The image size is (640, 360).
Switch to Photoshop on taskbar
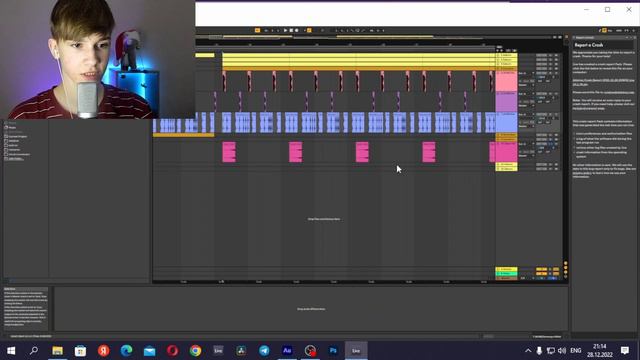pyautogui.click(x=333, y=351)
